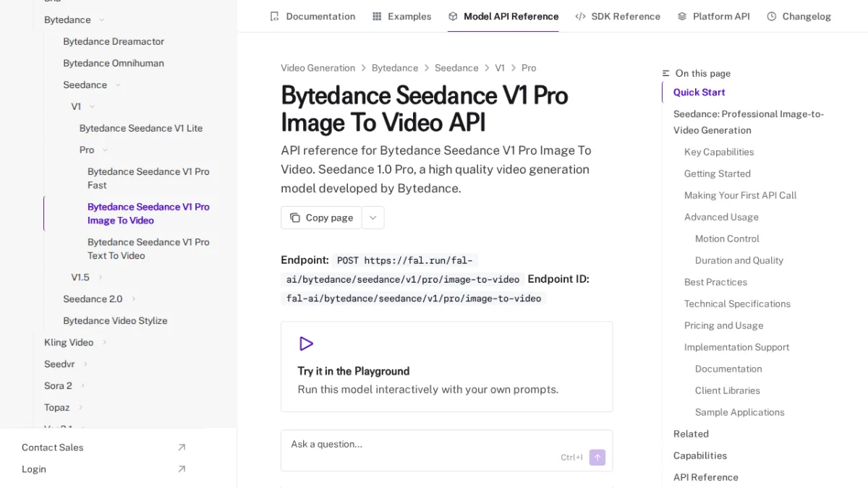Collapse the Bytedance sidebar section chevron
Image resolution: width=868 pixels, height=488 pixels.
pyautogui.click(x=101, y=20)
